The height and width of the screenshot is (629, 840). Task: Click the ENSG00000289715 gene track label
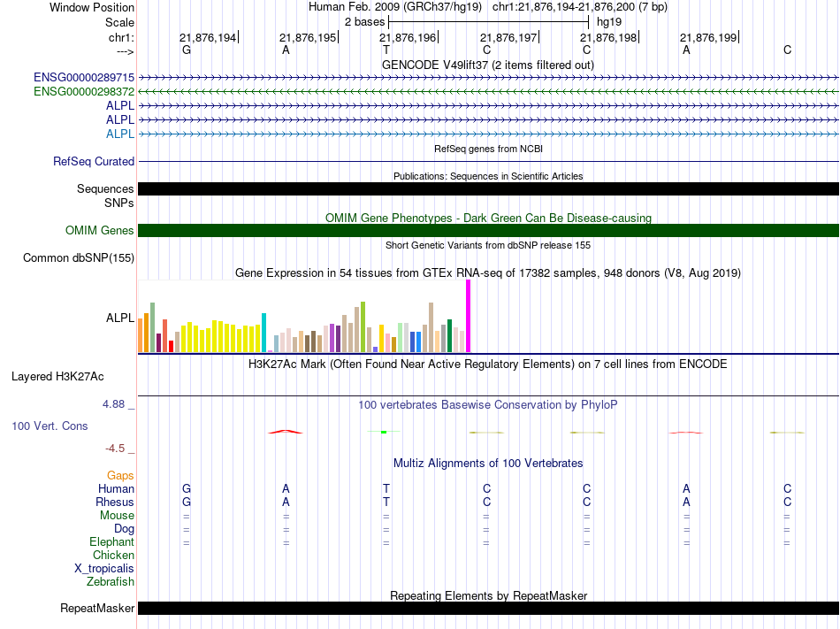(x=84, y=77)
